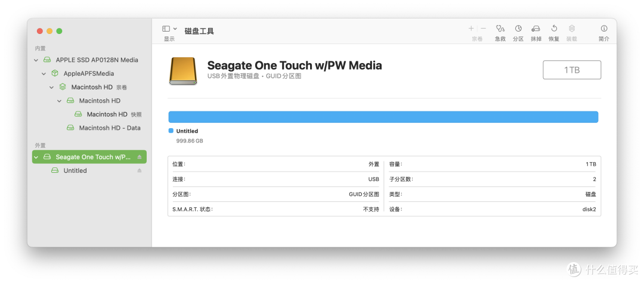Collapse the AppleAPFSMedia container

click(x=44, y=74)
